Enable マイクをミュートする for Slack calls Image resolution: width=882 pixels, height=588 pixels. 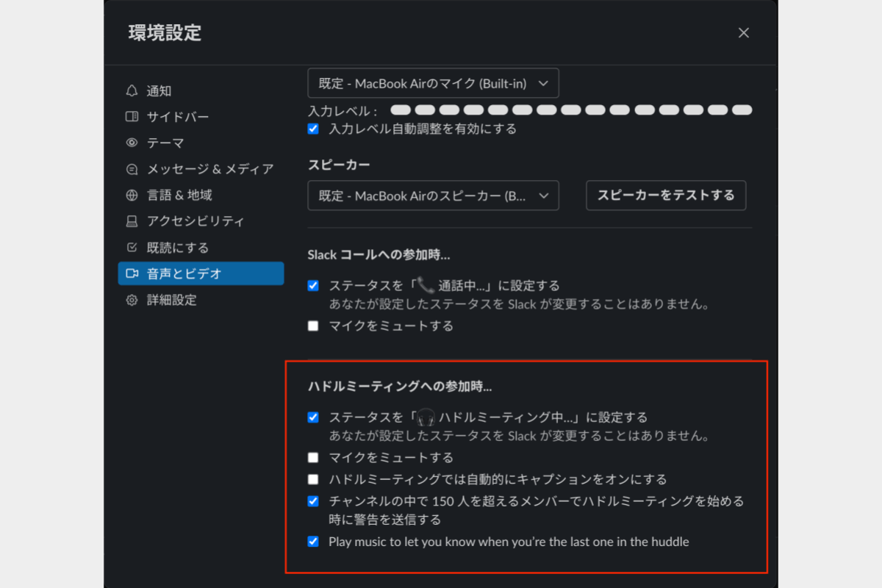pyautogui.click(x=313, y=326)
